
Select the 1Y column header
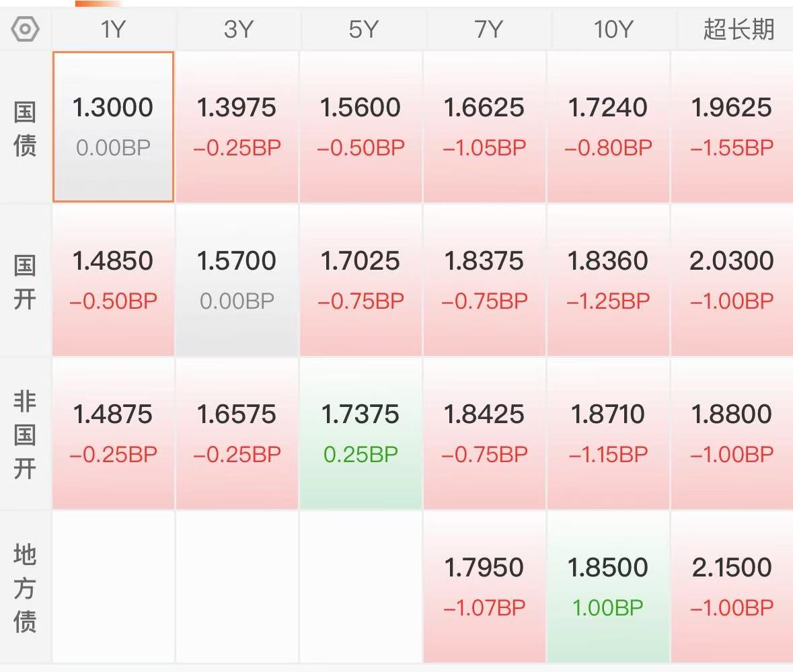coord(113,30)
